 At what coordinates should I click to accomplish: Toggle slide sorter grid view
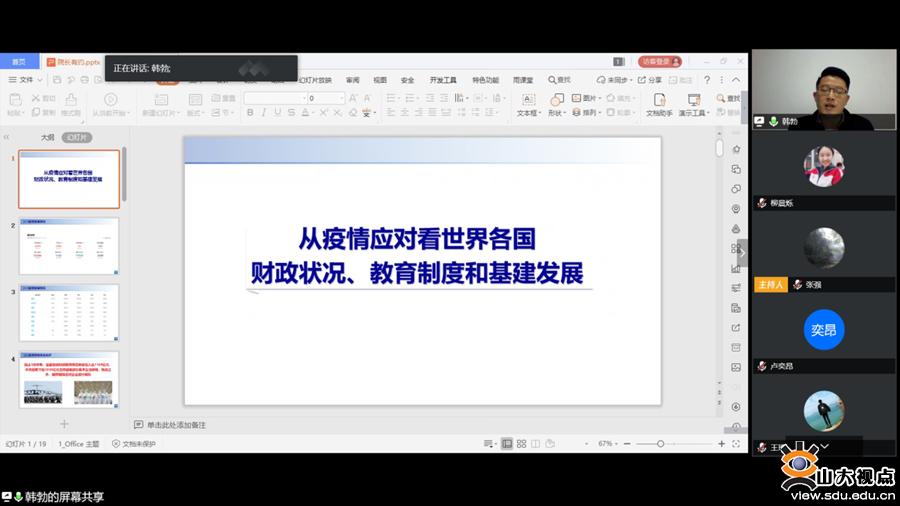click(x=521, y=443)
